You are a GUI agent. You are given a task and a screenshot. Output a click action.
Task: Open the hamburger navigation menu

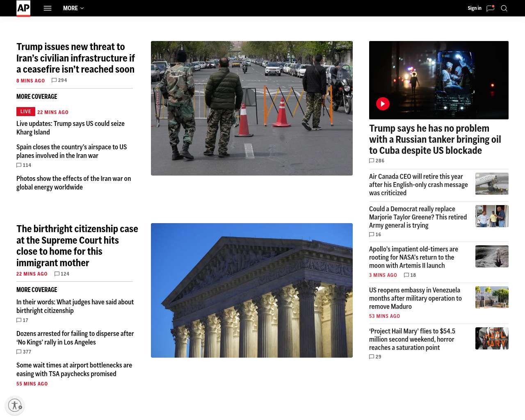coord(48,8)
